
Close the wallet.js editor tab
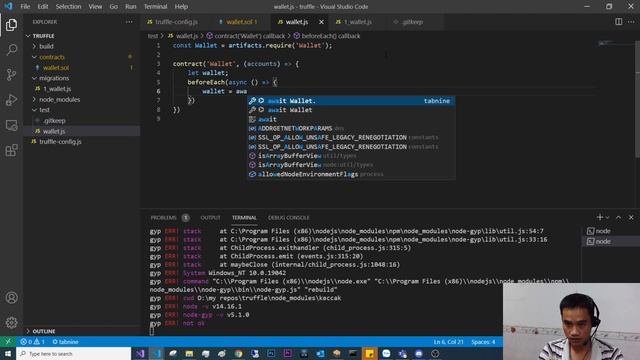(321, 22)
